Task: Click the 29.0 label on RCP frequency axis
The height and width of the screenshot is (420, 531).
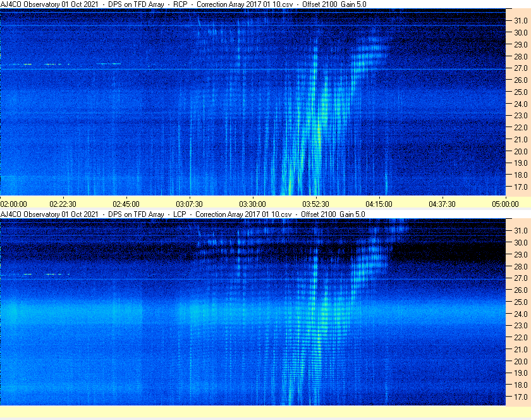Action: 521,45
